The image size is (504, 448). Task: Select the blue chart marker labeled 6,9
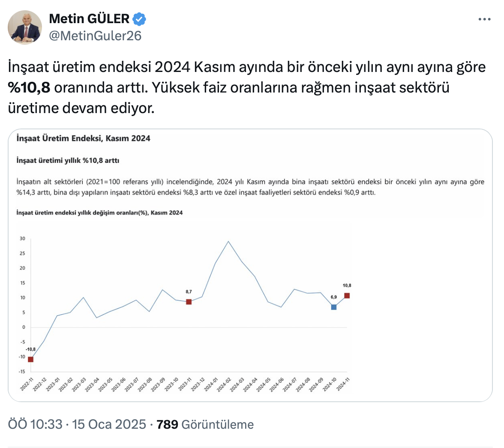click(x=334, y=307)
